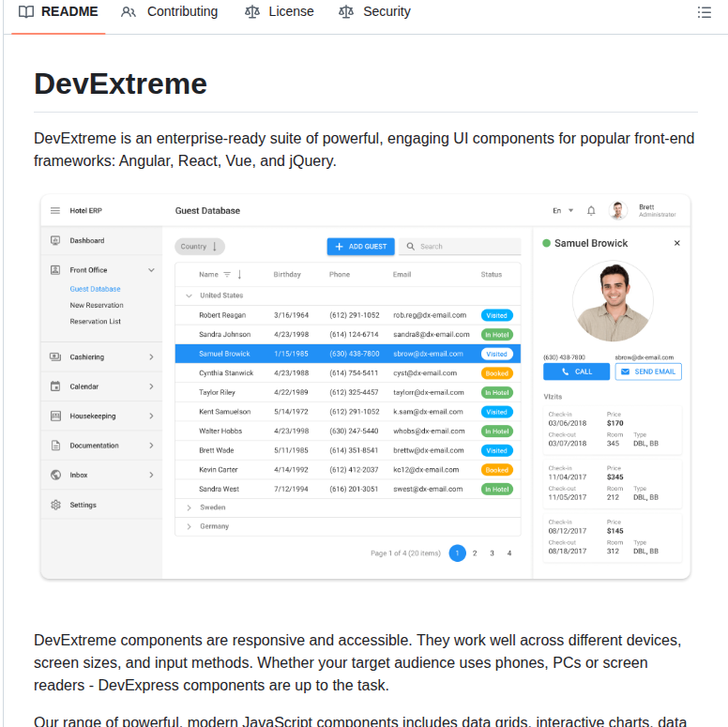This screenshot has height=727, width=728.
Task: Close the Samuel Browick panel
Action: click(677, 243)
